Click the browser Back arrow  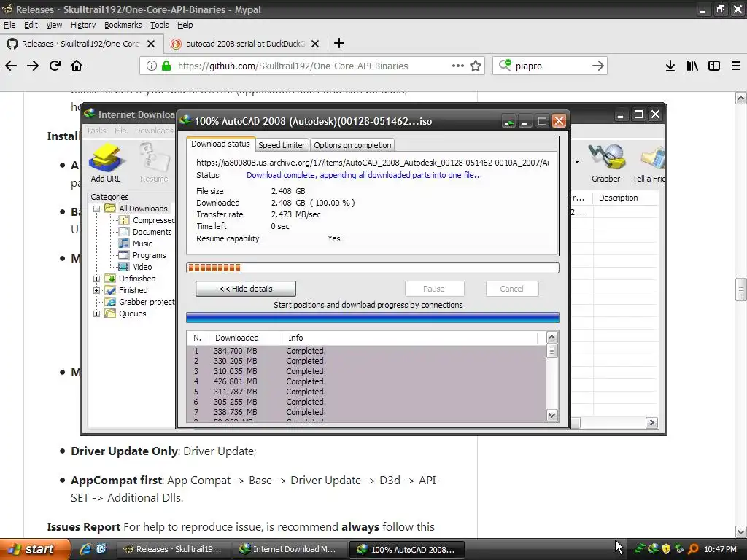point(11,66)
